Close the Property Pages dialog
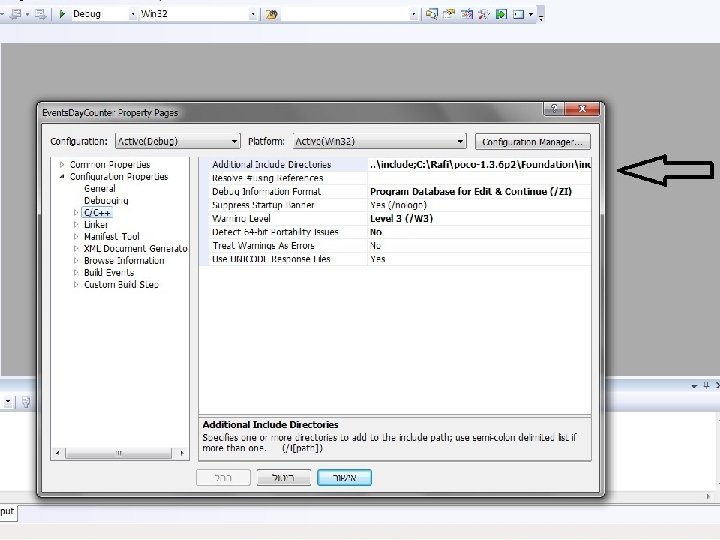The image size is (720, 540). 582,109
